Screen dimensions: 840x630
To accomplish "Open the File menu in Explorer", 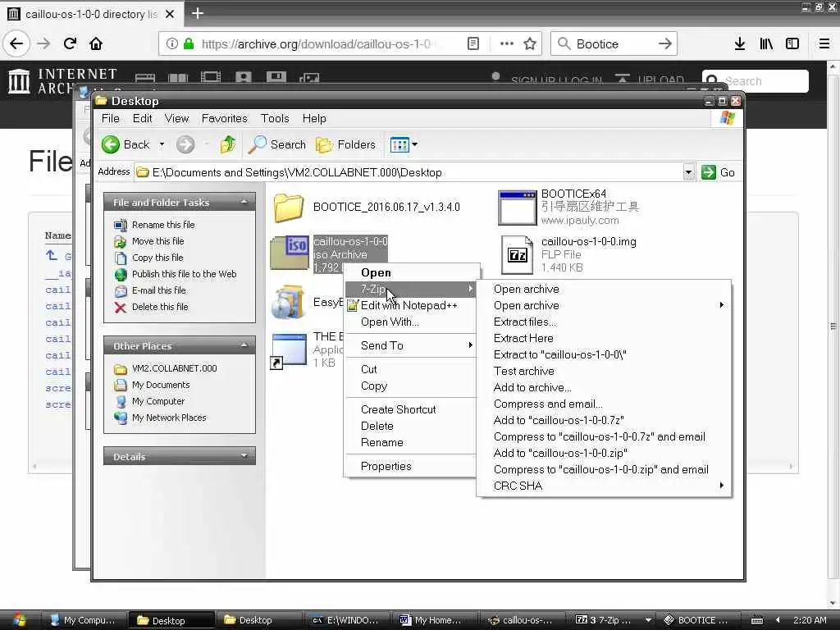I will pyautogui.click(x=111, y=118).
